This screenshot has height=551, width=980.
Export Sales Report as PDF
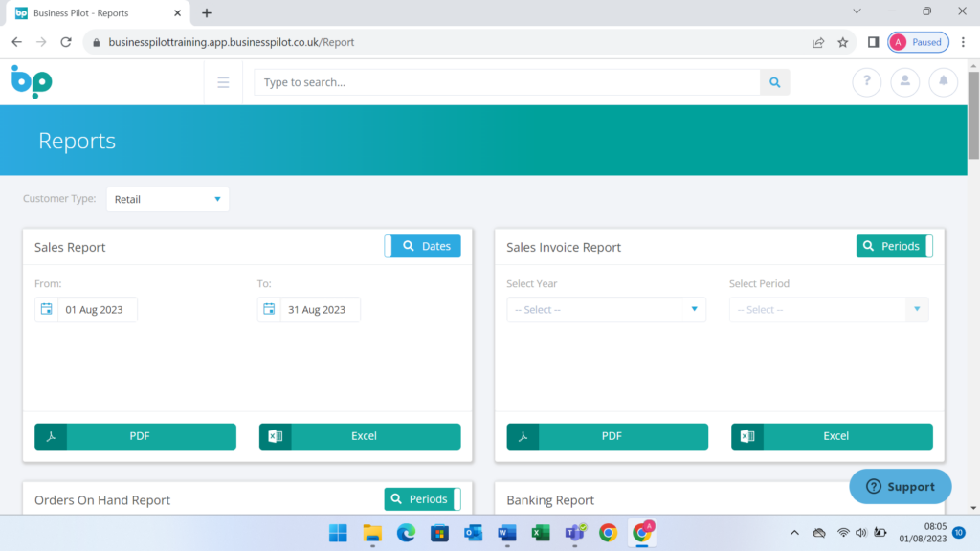pos(135,436)
